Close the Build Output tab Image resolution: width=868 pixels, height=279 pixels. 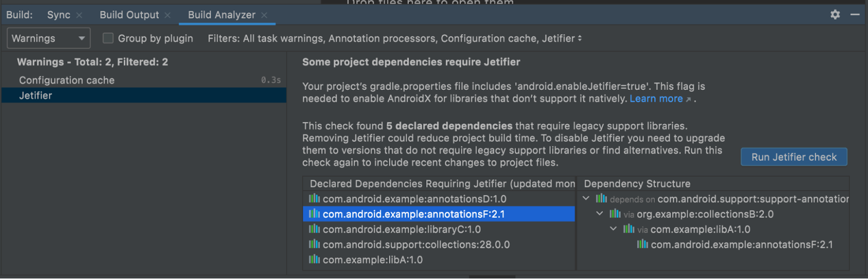pos(168,15)
